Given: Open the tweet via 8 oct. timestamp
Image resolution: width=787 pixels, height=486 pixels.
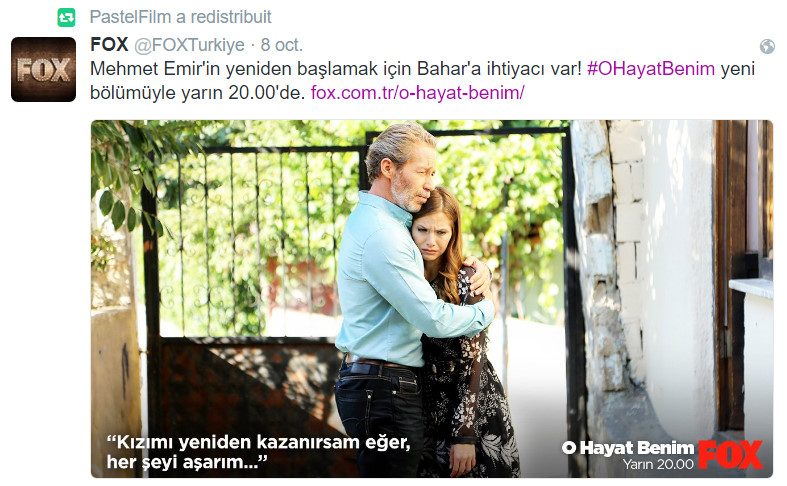Looking at the screenshot, I should (x=282, y=45).
